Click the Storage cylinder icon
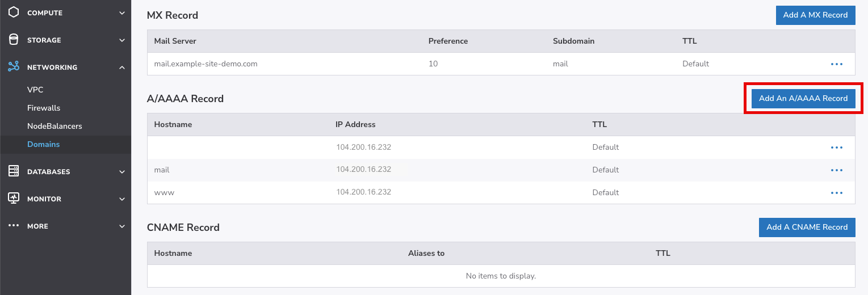Viewport: 868px width, 295px height. tap(14, 40)
